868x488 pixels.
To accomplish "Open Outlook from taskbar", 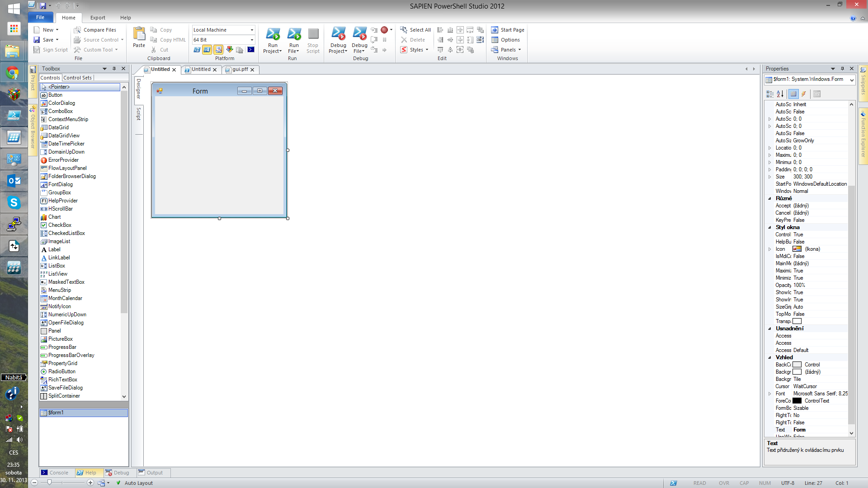I will (14, 181).
